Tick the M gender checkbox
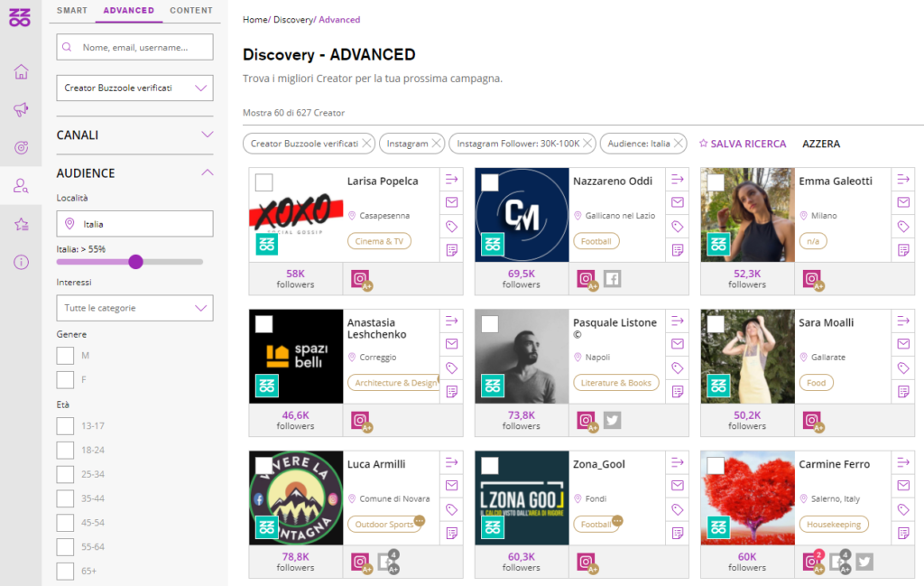The height and width of the screenshot is (586, 924). tap(65, 356)
